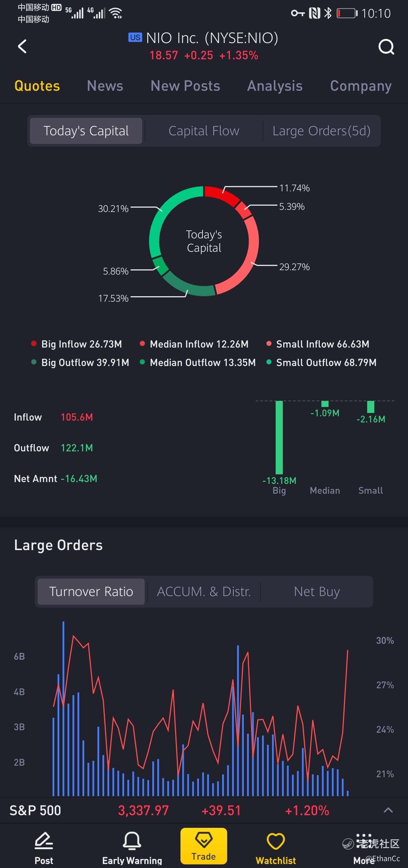Tap the Big Inflow red legend dot
The width and height of the screenshot is (408, 868).
[34, 344]
